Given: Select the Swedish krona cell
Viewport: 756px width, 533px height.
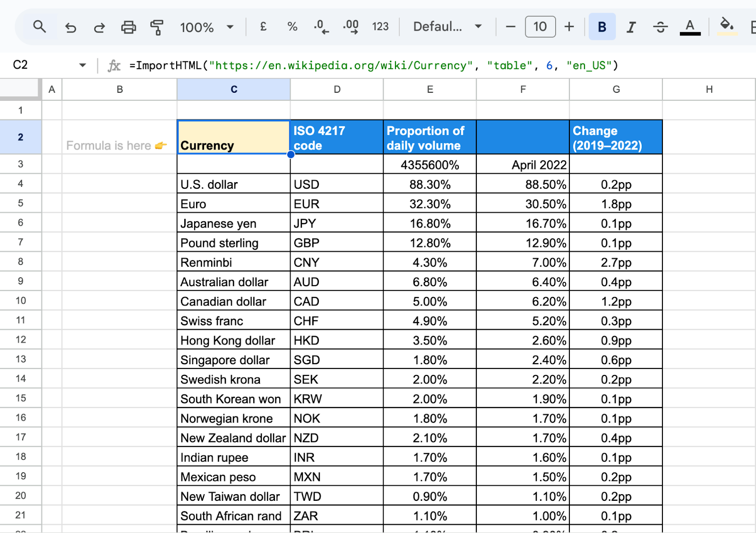Looking at the screenshot, I should (x=234, y=379).
